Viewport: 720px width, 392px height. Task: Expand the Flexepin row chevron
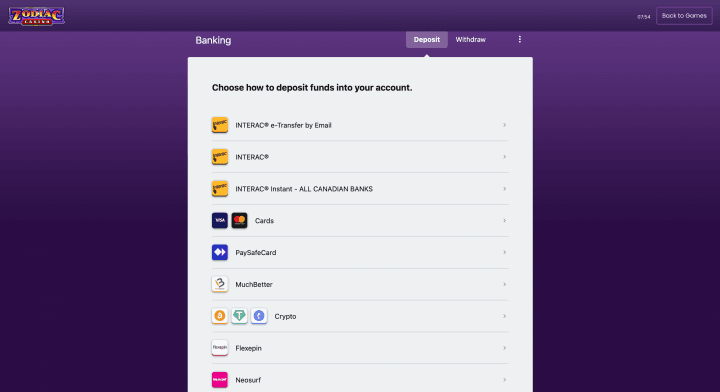504,348
